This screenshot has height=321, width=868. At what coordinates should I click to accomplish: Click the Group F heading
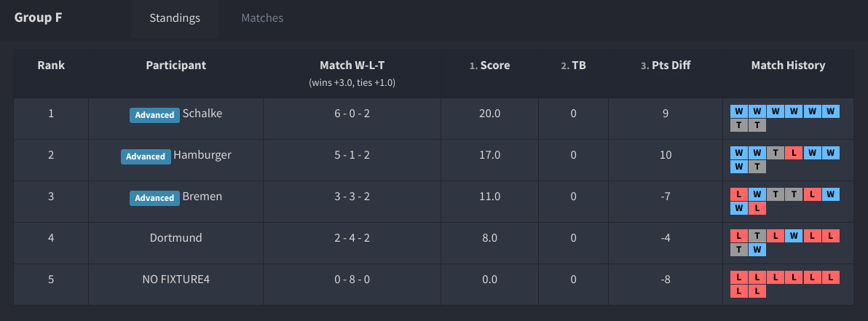(38, 18)
